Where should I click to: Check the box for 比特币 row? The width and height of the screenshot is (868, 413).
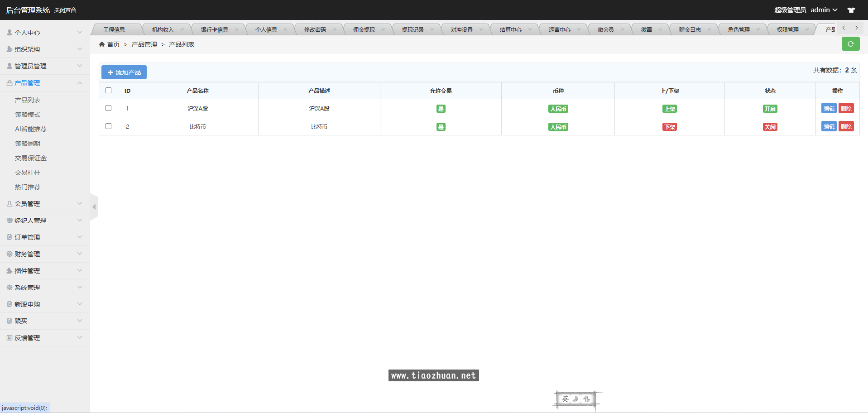108,126
